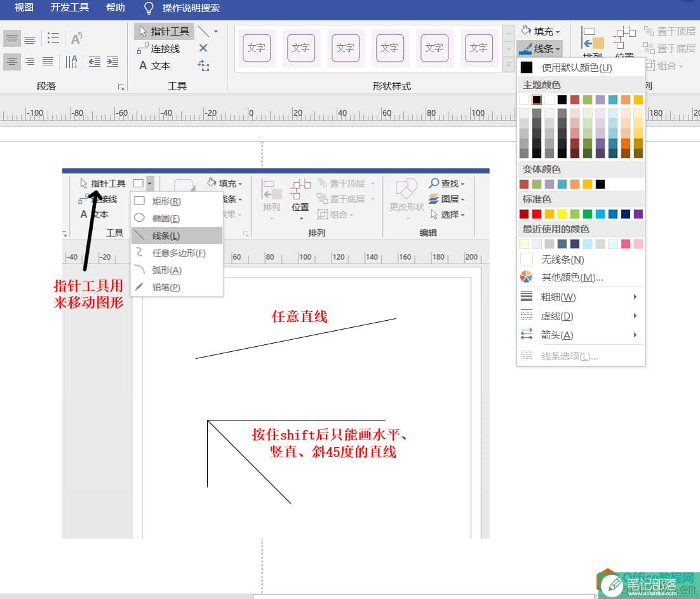
Task: Choose dark red in 标准色 row
Action: click(524, 214)
